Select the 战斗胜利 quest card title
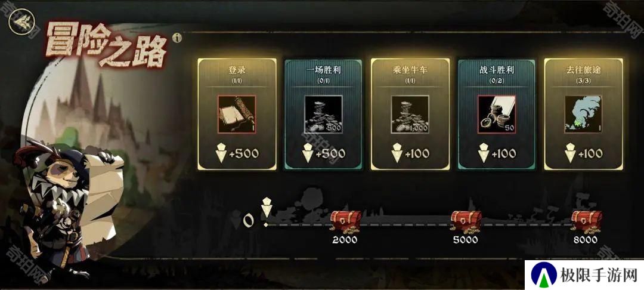The image size is (644, 290). click(x=497, y=70)
